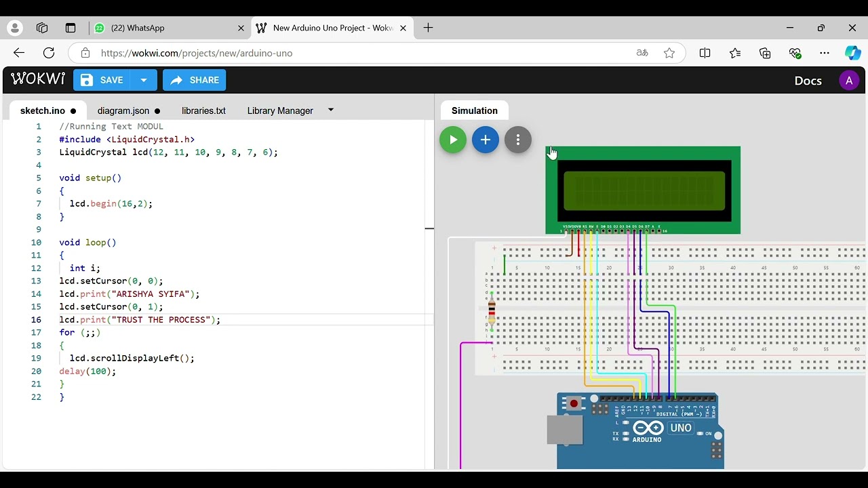Expand the Save dropdown arrow
The image size is (868, 488).
coord(144,80)
